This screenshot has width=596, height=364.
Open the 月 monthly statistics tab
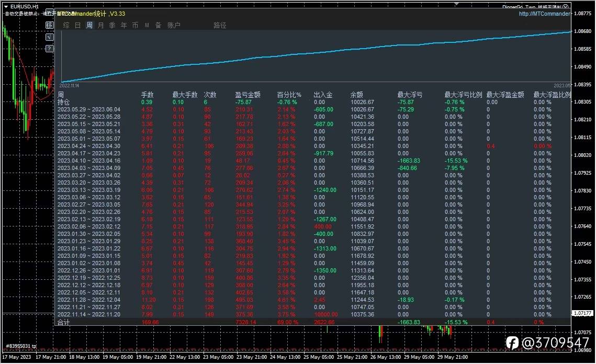coord(100,25)
